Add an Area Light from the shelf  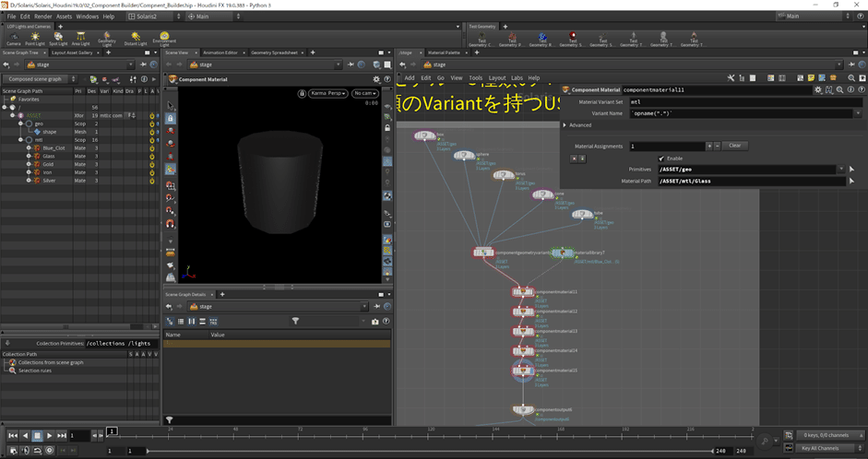[x=81, y=37]
